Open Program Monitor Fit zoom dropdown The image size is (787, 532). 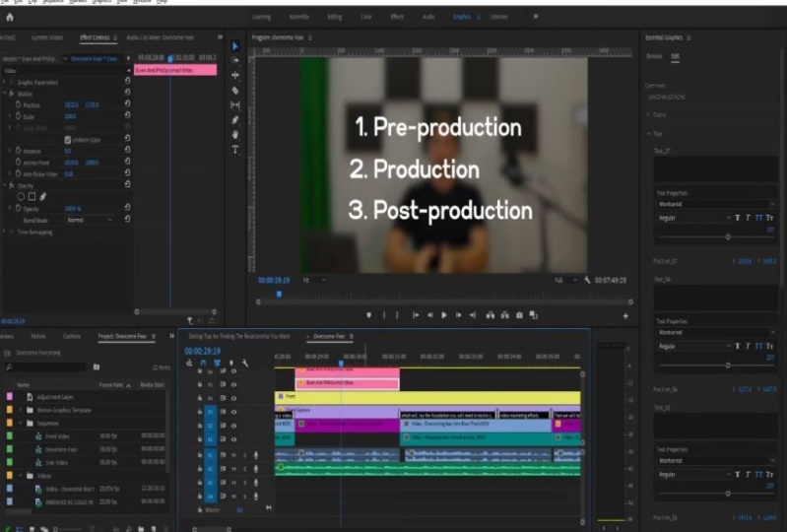coord(314,280)
